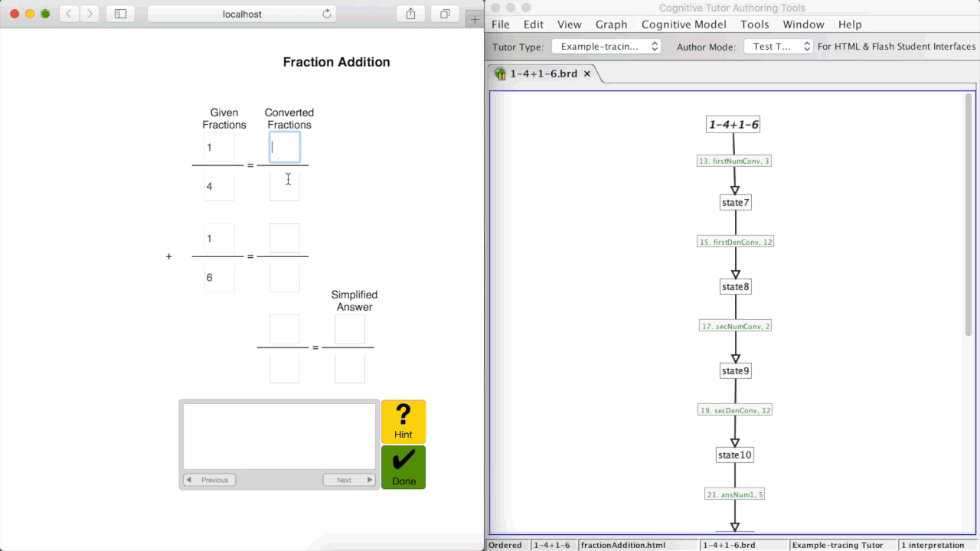Click the reload page icon
The image size is (980, 551).
tap(327, 14)
